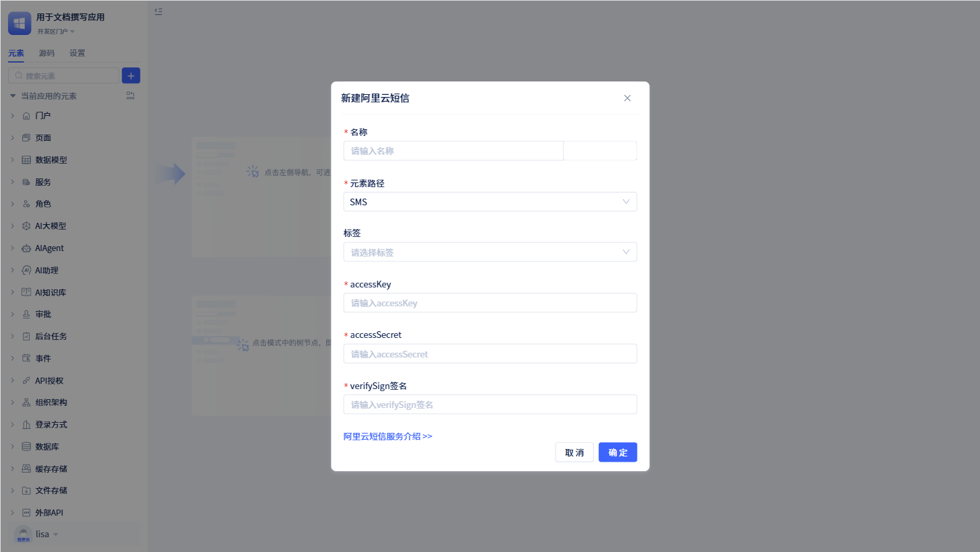Select the 缓存存储 tree row label
The height and width of the screenshot is (552, 980).
pyautogui.click(x=51, y=469)
